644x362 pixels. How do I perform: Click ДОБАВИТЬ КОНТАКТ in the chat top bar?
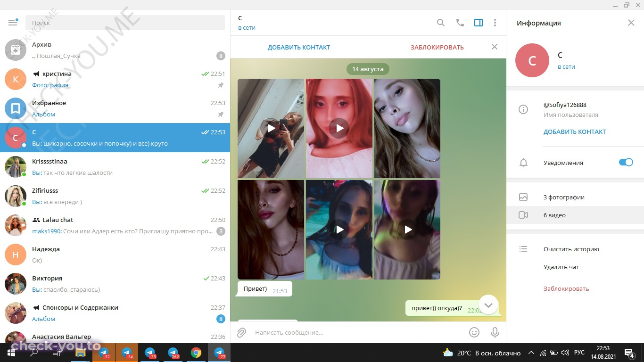(x=299, y=47)
